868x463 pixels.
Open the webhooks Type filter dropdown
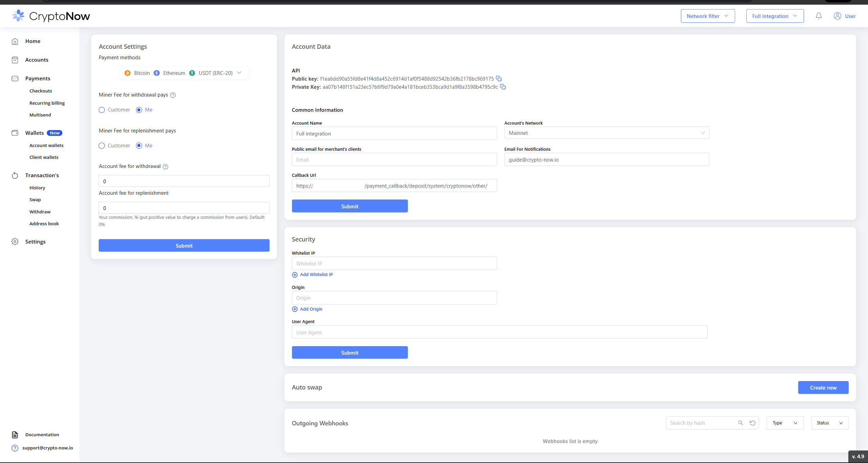(x=785, y=423)
